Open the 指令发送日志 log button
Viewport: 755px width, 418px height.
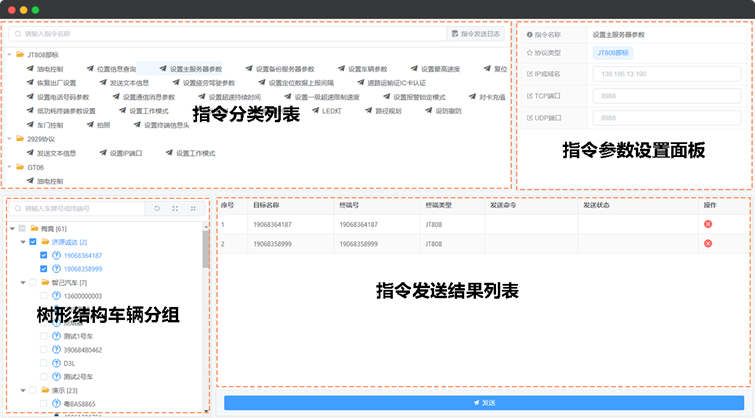click(x=478, y=34)
